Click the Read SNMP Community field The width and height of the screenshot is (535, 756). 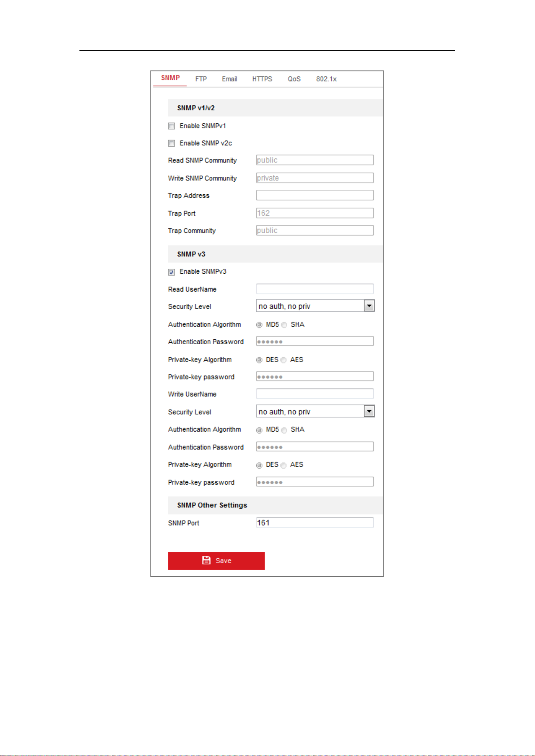point(315,160)
